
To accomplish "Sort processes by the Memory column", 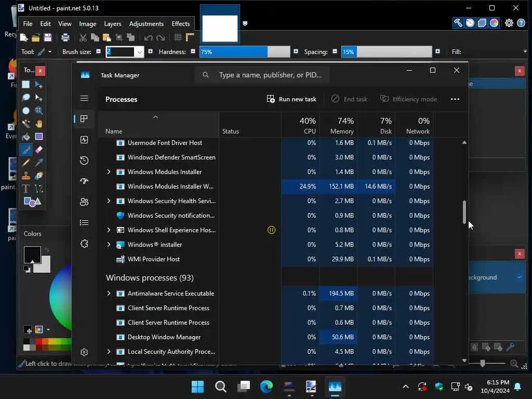I will pyautogui.click(x=338, y=125).
